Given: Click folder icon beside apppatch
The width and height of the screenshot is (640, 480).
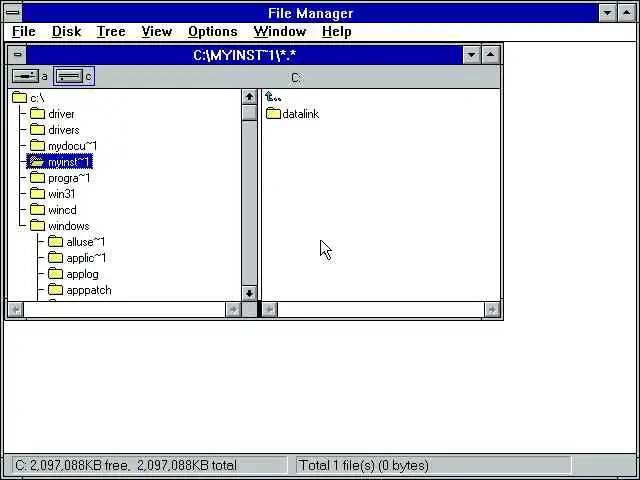Looking at the screenshot, I should 55,290.
